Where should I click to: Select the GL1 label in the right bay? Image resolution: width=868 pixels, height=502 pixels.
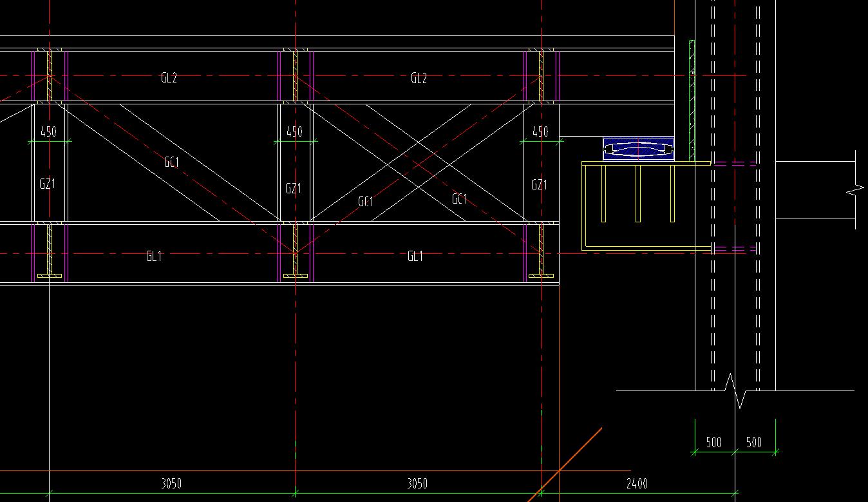coord(415,256)
